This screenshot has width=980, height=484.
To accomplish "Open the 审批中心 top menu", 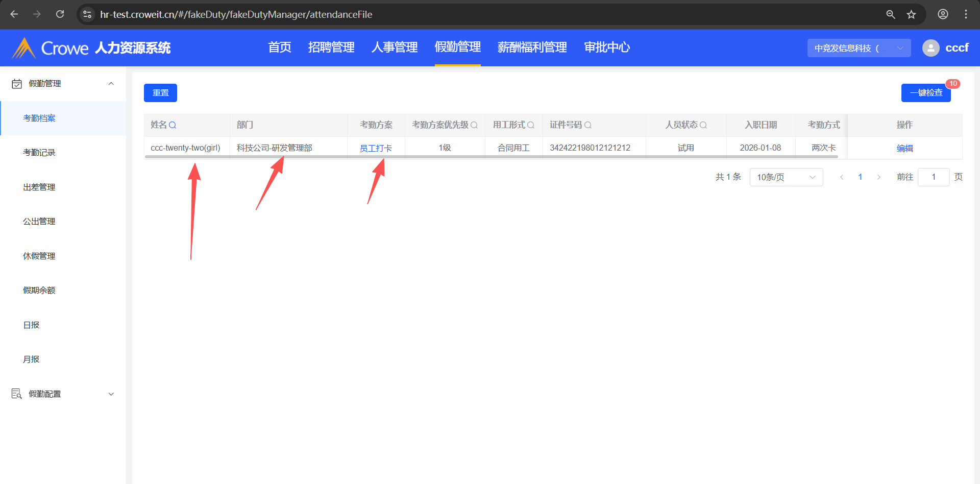I will (x=607, y=47).
